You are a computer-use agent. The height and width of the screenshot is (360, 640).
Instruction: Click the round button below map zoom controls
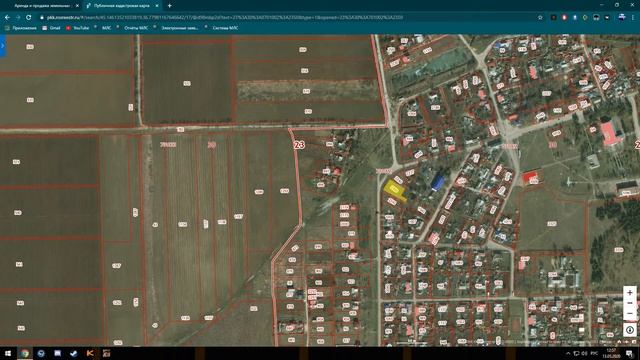click(630, 329)
